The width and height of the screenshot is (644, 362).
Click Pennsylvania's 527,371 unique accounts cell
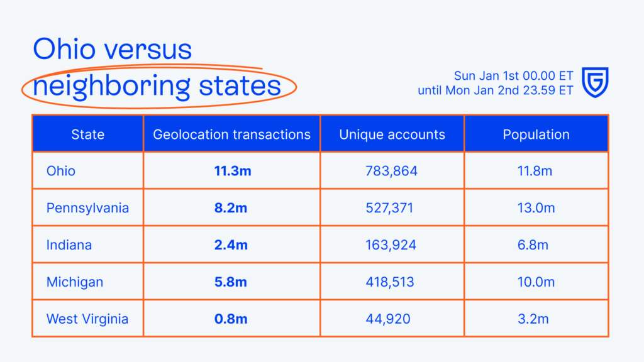391,208
